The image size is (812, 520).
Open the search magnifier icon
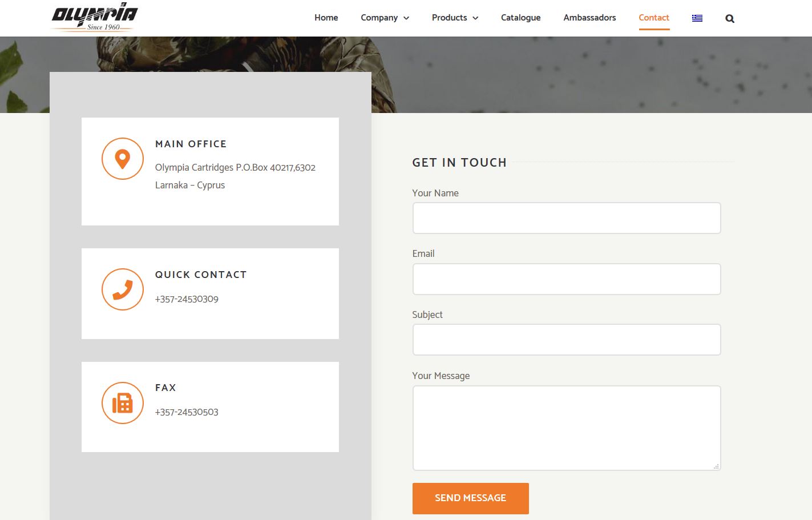click(x=729, y=18)
